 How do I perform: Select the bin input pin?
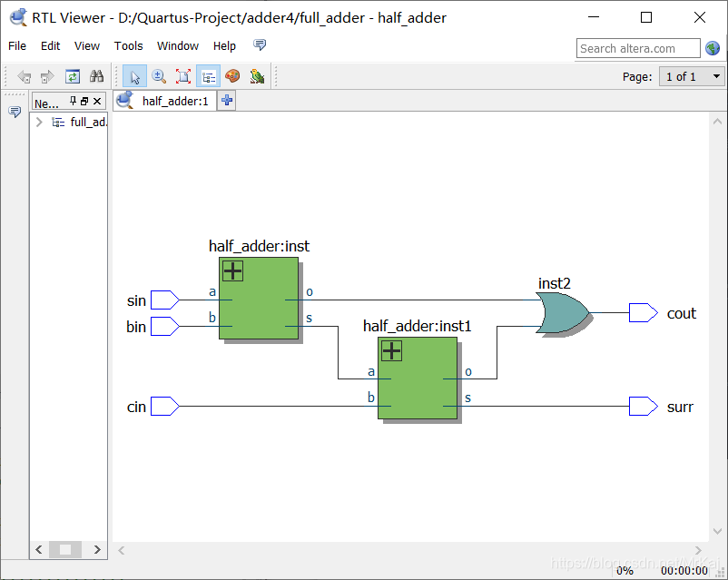tap(165, 327)
